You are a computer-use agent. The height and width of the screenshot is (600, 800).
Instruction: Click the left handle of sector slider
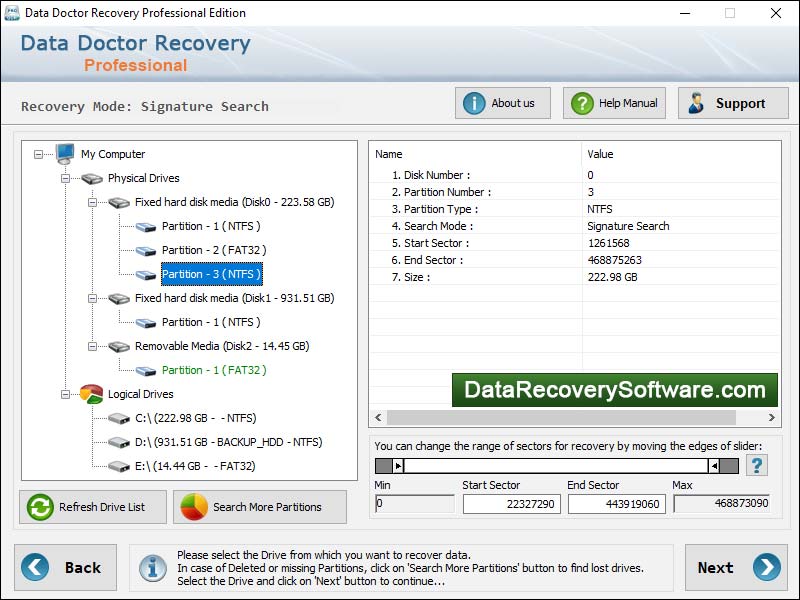tap(398, 466)
